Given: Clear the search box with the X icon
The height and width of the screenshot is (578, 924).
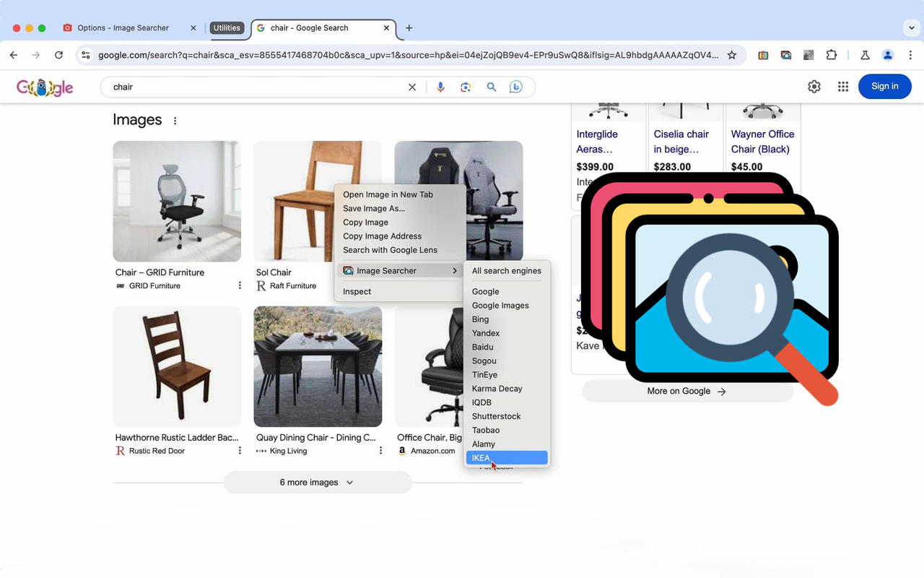Looking at the screenshot, I should pos(411,87).
